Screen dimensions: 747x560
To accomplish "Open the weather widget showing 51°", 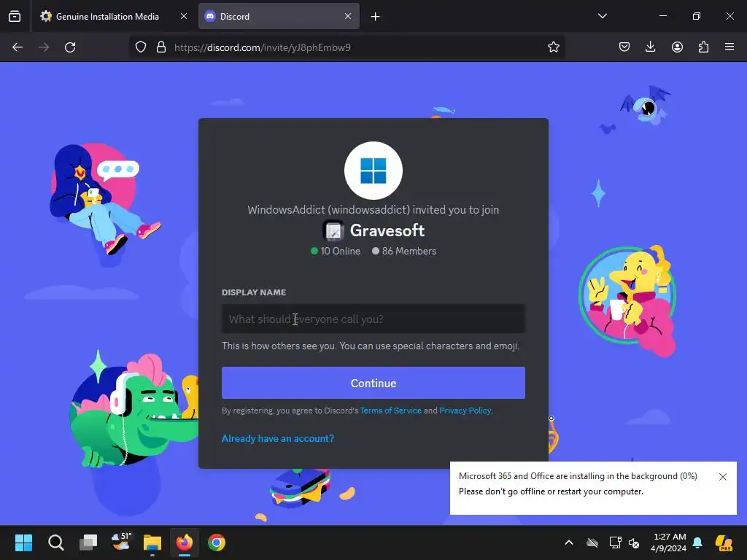I will (120, 542).
